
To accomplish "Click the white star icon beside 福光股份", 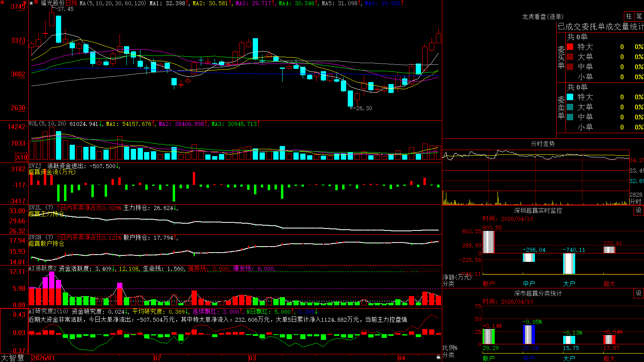I will [31, 3].
